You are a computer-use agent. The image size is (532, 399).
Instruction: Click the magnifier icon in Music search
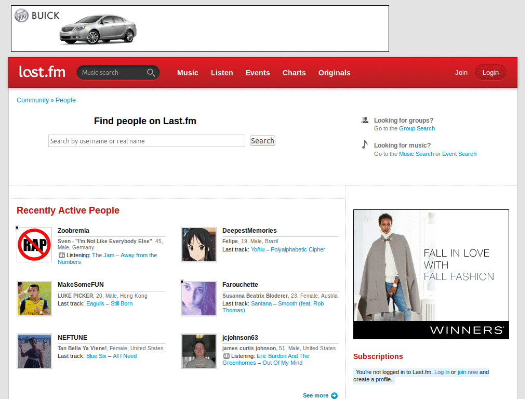click(151, 73)
